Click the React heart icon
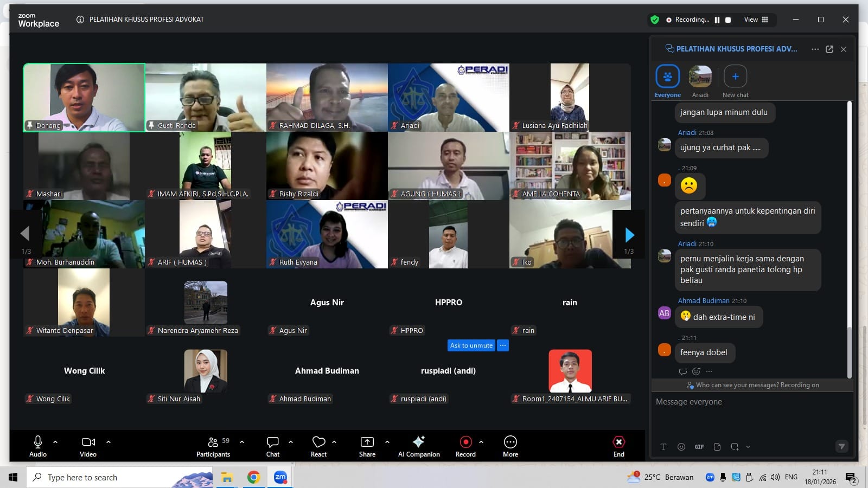 pyautogui.click(x=318, y=442)
